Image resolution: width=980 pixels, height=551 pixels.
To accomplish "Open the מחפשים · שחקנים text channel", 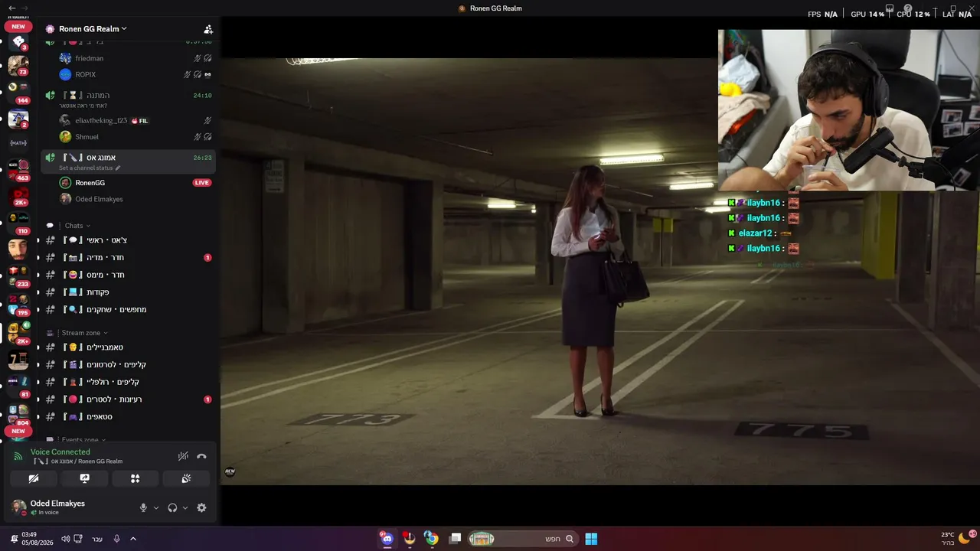I will 128,310.
